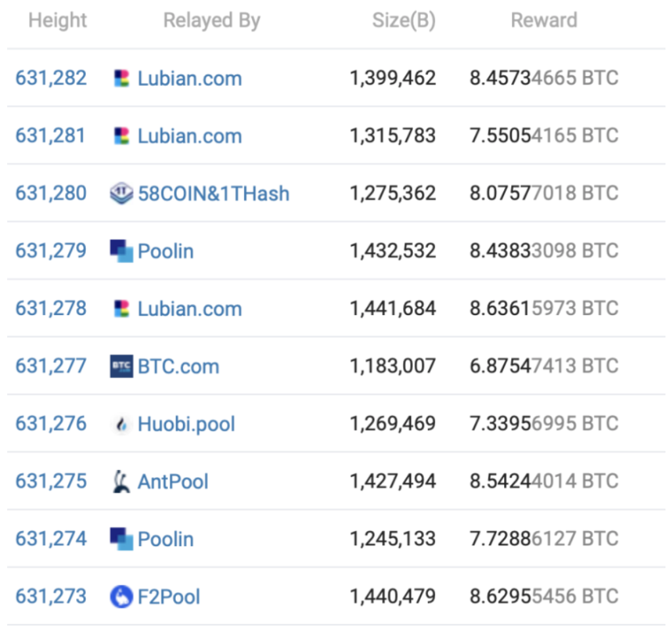
Task: Click the 58COIN&1THash pool icon
Action: [x=121, y=194]
